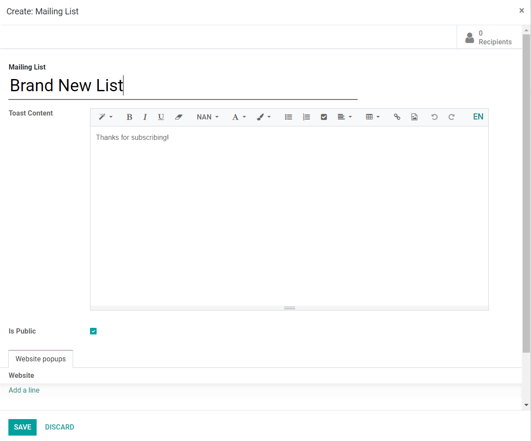Click the recipients person icon
The height and width of the screenshot is (441, 531).
[469, 38]
